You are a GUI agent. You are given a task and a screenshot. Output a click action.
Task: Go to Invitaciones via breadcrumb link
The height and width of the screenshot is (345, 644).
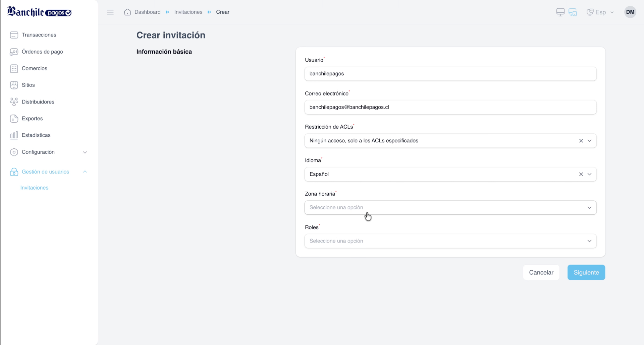point(188,12)
